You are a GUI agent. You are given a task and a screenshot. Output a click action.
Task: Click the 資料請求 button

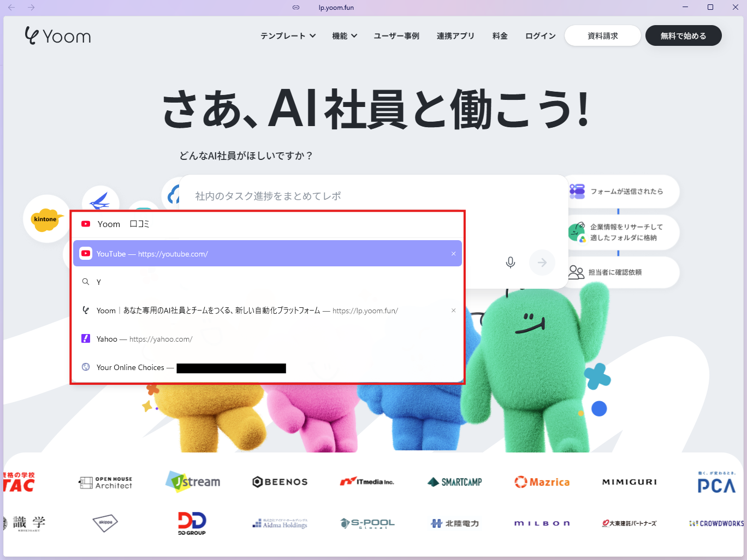603,36
